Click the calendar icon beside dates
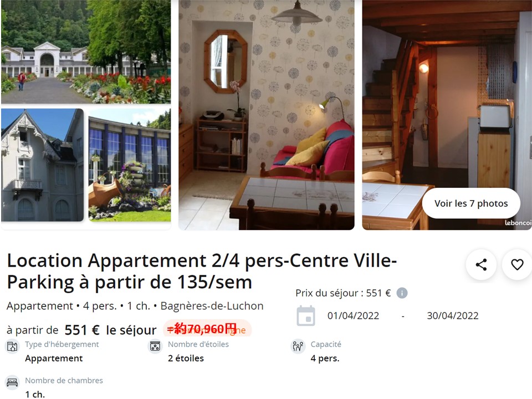Image resolution: width=532 pixels, height=399 pixels. tap(306, 315)
